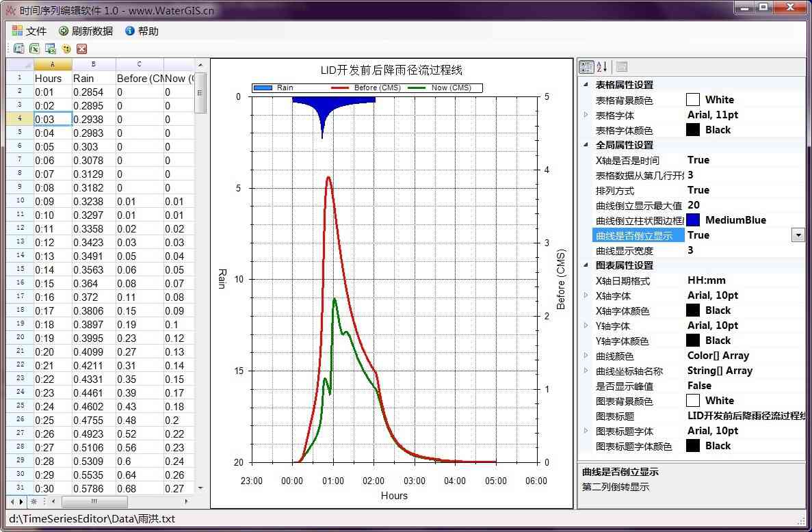Expand the 曲线坐标轴名称 property

coord(586,371)
